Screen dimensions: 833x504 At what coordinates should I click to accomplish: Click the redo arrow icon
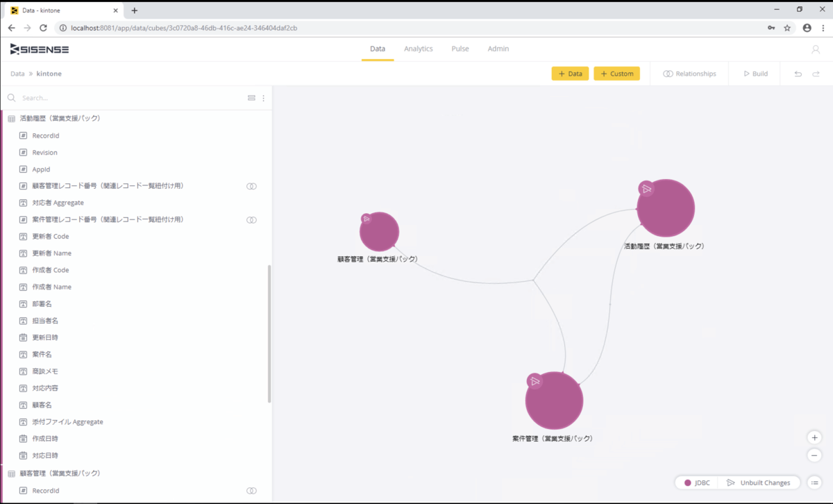coord(816,74)
